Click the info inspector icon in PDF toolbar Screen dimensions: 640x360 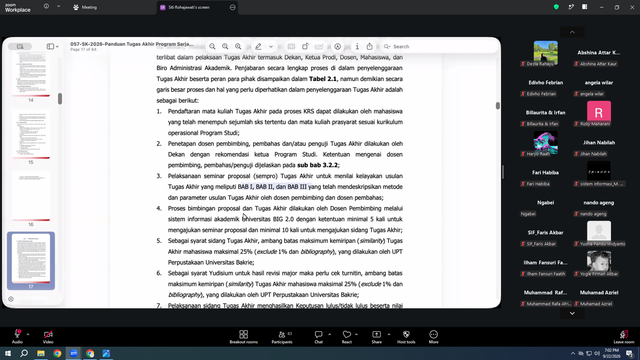click(x=357, y=47)
